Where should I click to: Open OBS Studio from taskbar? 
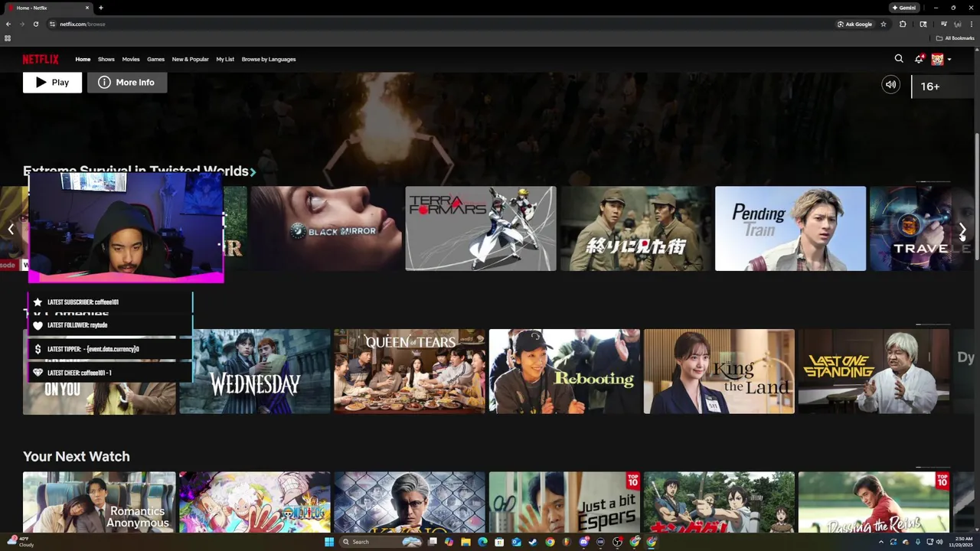(618, 542)
